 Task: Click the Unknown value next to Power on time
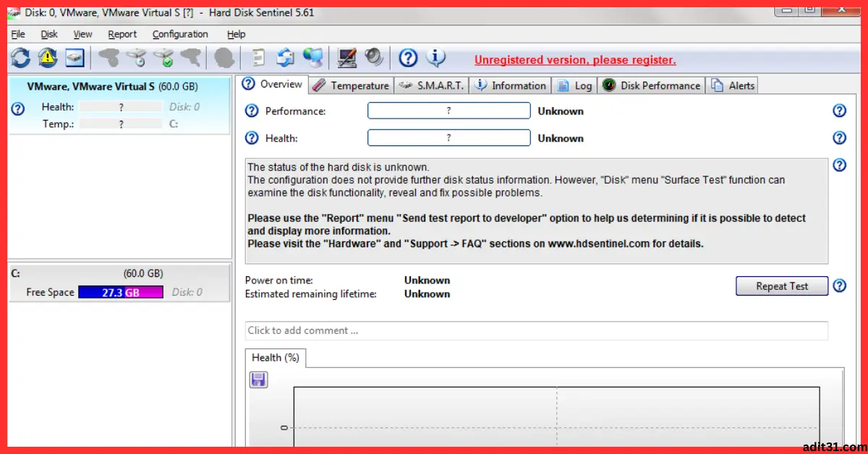click(427, 280)
